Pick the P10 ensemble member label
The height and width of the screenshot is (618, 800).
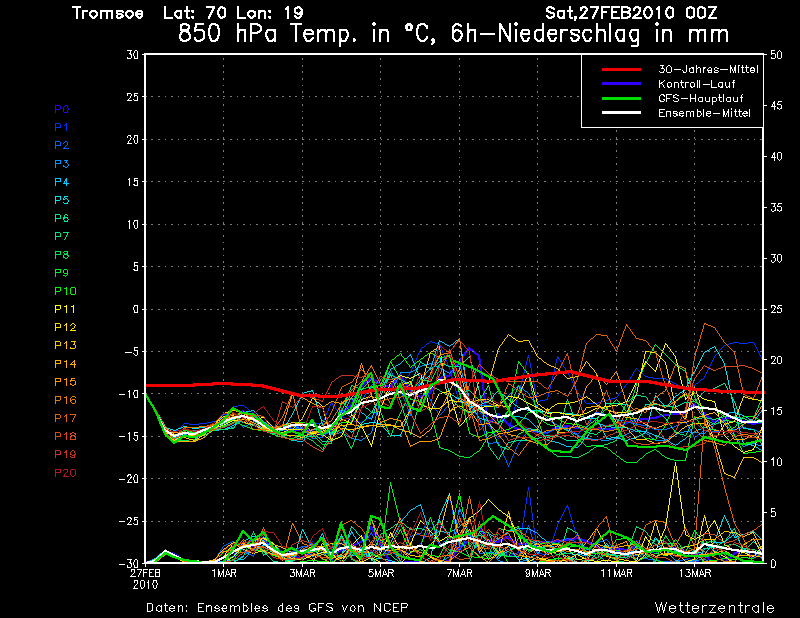tap(64, 291)
